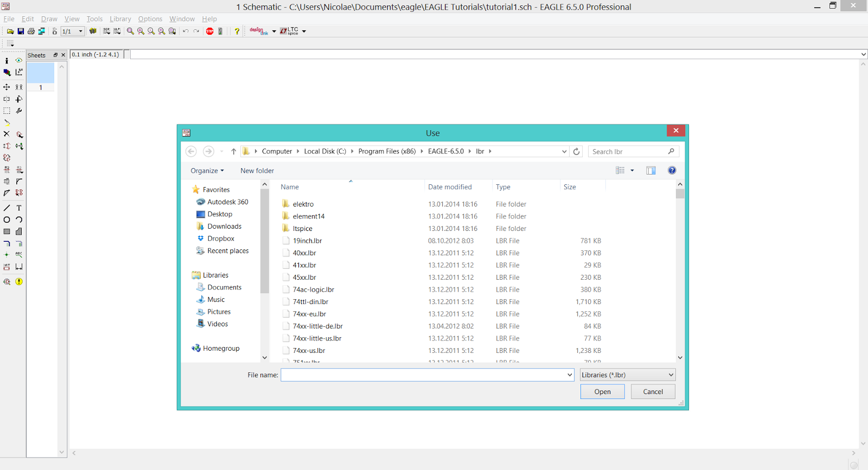
Task: Click the LTC spice icon
Action: pos(289,31)
